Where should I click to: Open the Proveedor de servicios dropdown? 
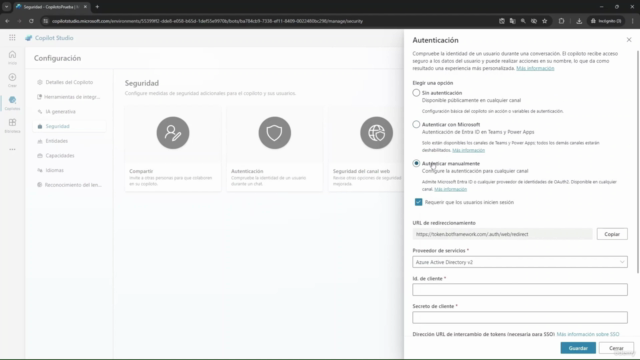[x=520, y=262]
